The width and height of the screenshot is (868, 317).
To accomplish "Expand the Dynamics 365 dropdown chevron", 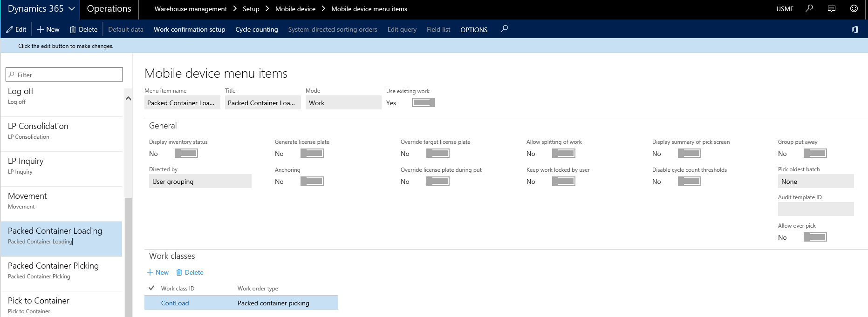I will 72,9.
